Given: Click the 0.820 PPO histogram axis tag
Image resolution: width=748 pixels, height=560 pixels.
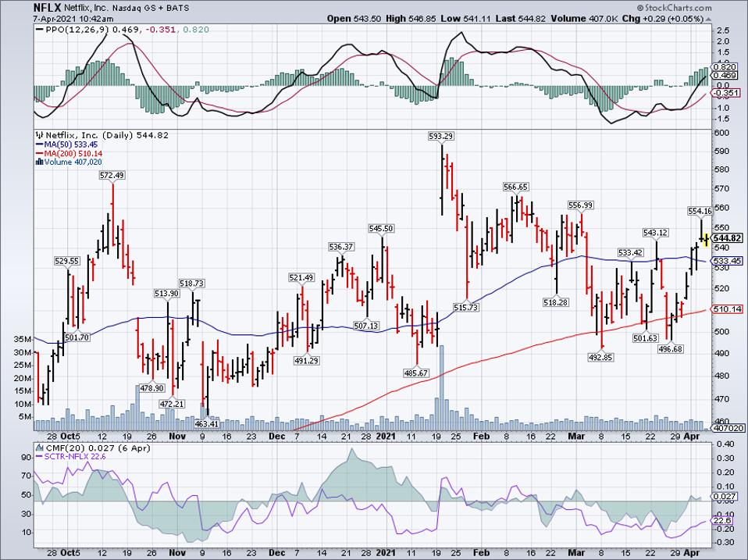Looking at the screenshot, I should (725, 67).
